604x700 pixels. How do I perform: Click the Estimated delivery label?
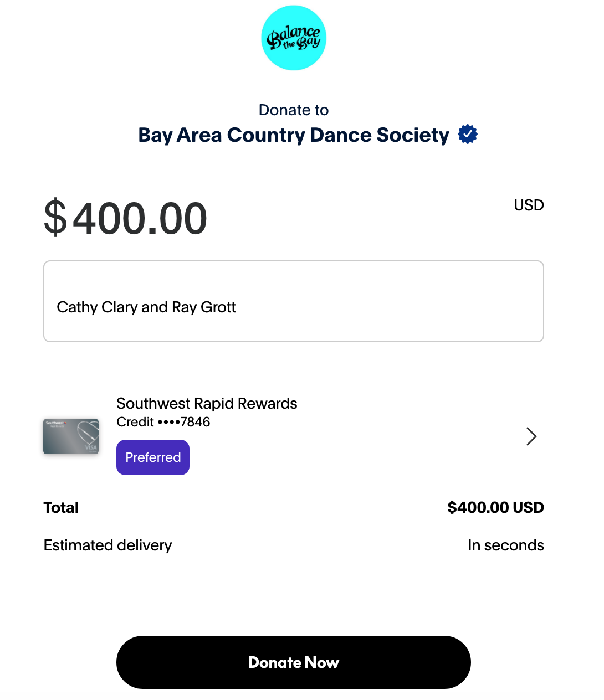[108, 545]
